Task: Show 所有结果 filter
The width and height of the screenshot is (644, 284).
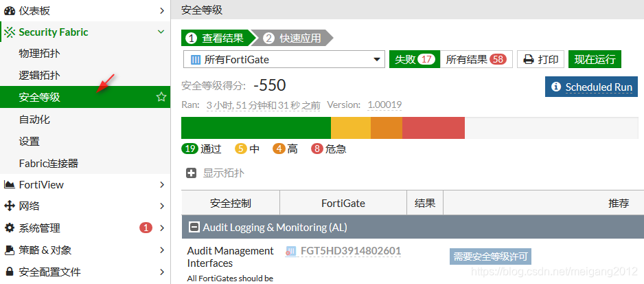Action: [x=476, y=59]
